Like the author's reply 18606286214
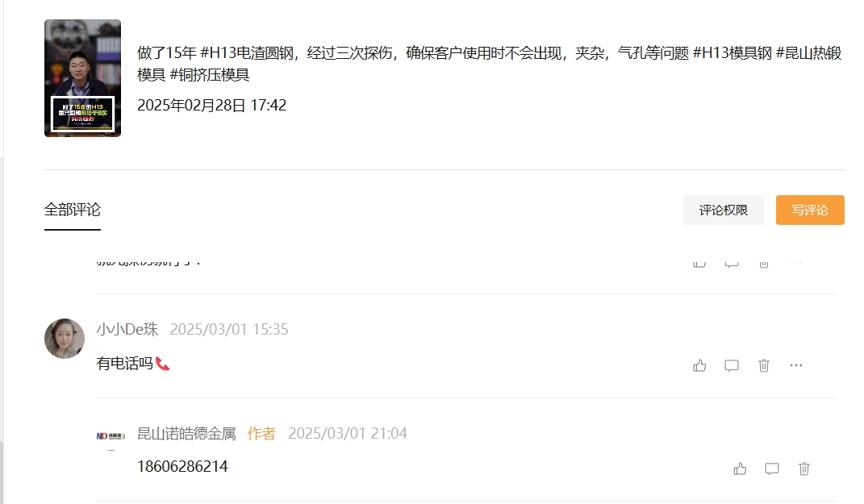The image size is (864, 504). (x=740, y=469)
